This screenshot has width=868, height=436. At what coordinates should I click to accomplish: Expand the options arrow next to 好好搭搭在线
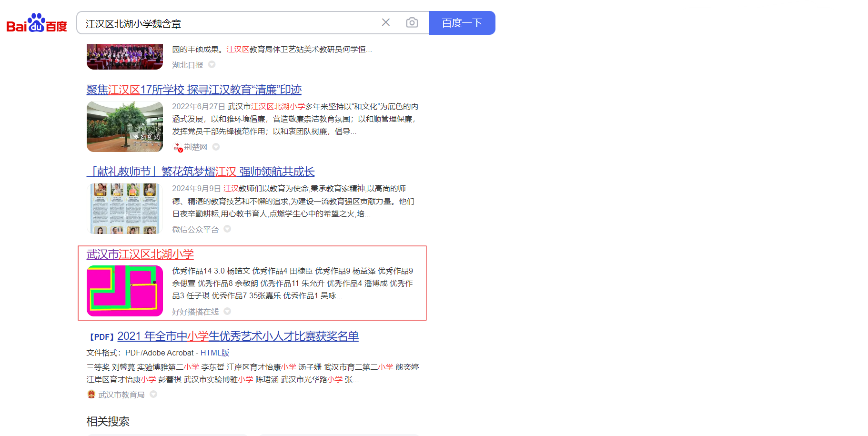click(x=227, y=311)
